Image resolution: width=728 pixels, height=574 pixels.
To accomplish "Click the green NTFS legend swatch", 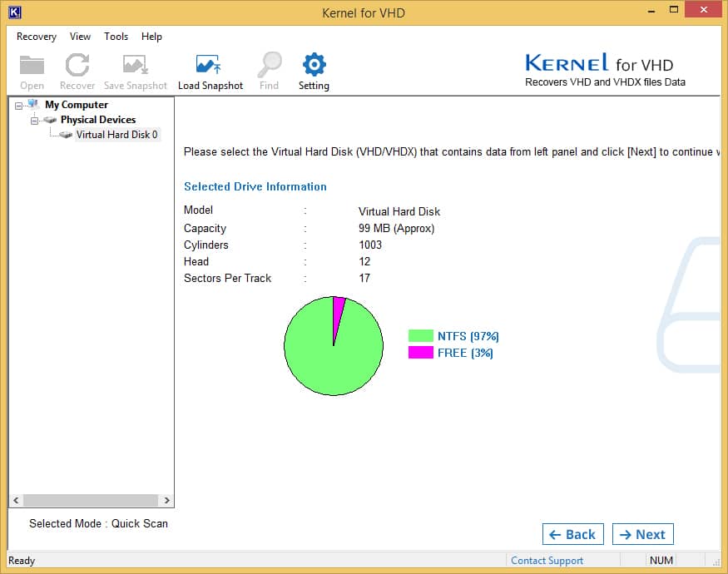I will pos(420,336).
